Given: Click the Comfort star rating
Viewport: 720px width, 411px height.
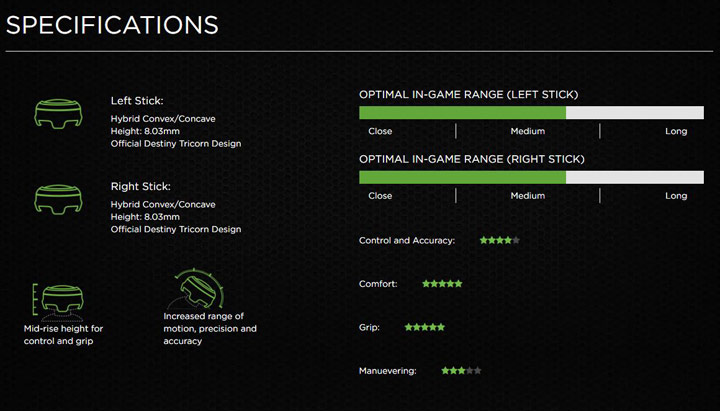Looking at the screenshot, I should click(442, 284).
